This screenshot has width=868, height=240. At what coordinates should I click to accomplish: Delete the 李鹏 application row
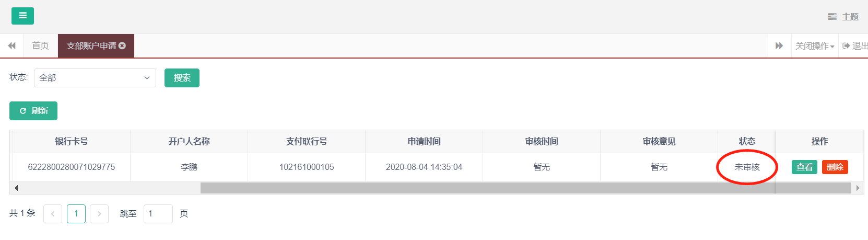(x=835, y=167)
